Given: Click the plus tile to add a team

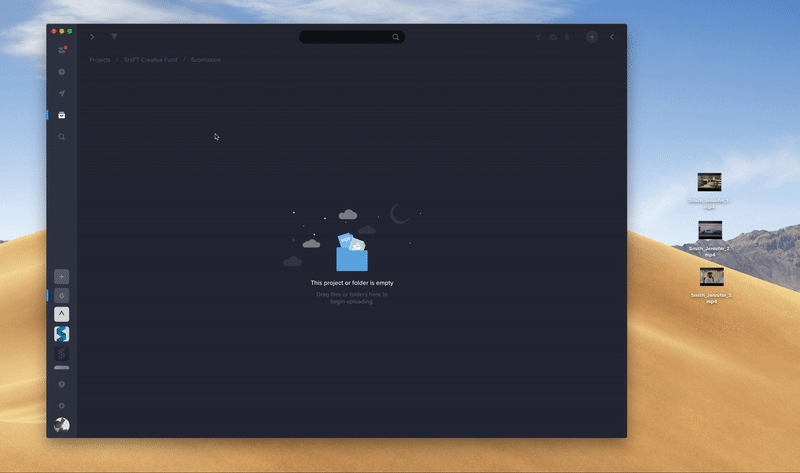Looking at the screenshot, I should 62,277.
